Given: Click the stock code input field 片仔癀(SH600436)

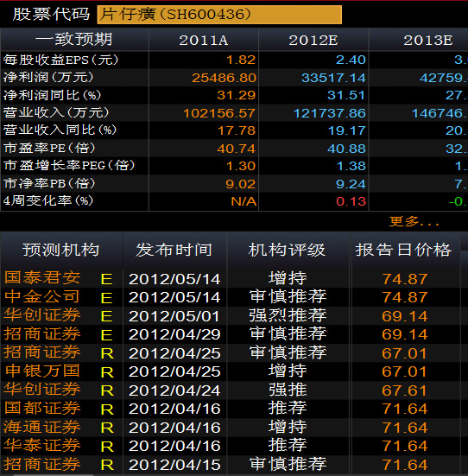Looking at the screenshot, I should [x=219, y=15].
